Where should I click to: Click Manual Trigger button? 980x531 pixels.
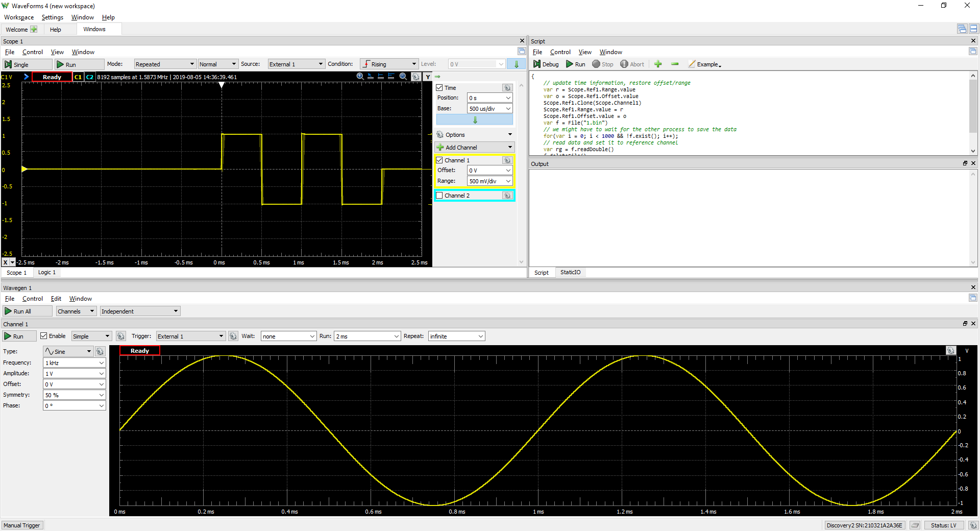[22, 525]
